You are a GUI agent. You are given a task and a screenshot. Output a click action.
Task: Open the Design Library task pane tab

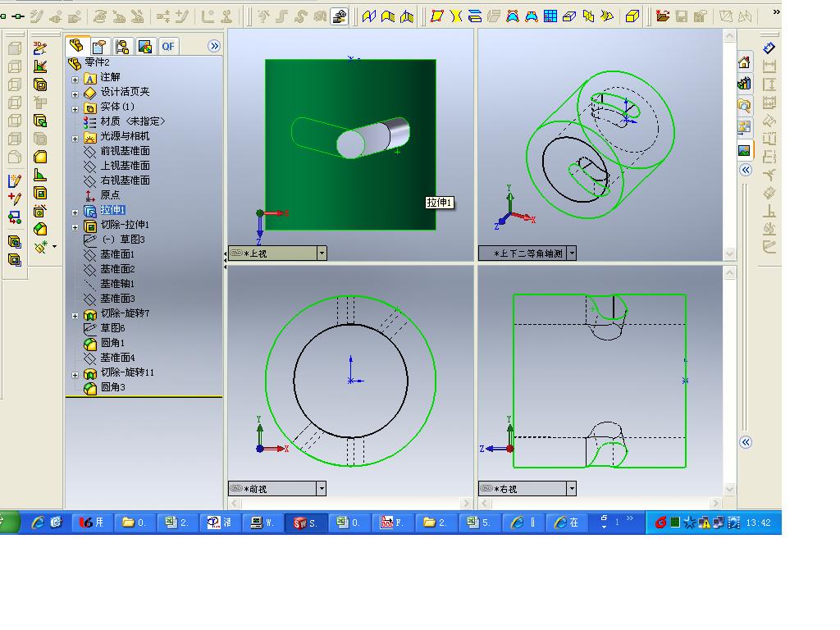click(744, 84)
